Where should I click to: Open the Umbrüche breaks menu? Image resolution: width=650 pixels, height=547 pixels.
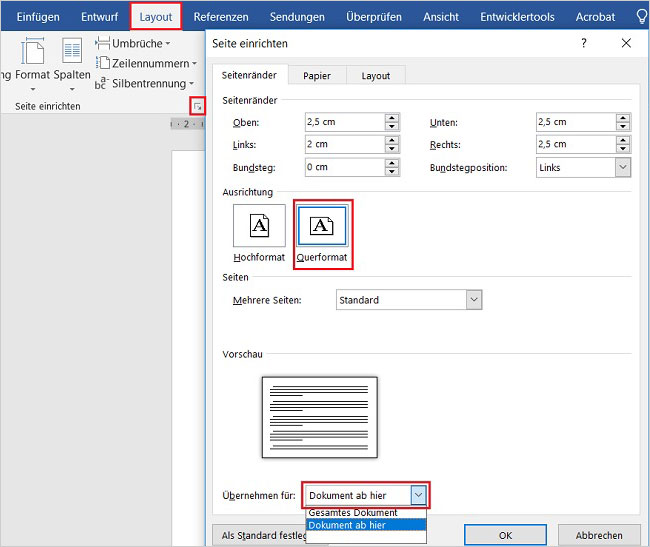pyautogui.click(x=134, y=43)
